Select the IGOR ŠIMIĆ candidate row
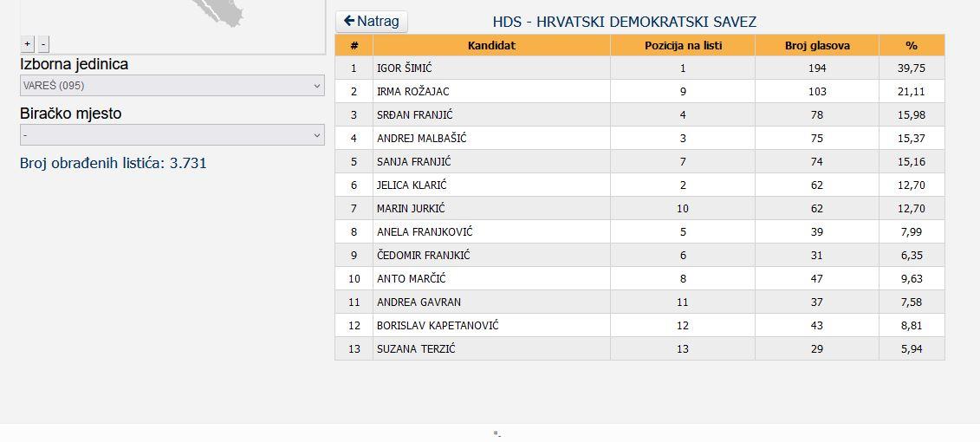The height and width of the screenshot is (442, 980). [x=640, y=68]
